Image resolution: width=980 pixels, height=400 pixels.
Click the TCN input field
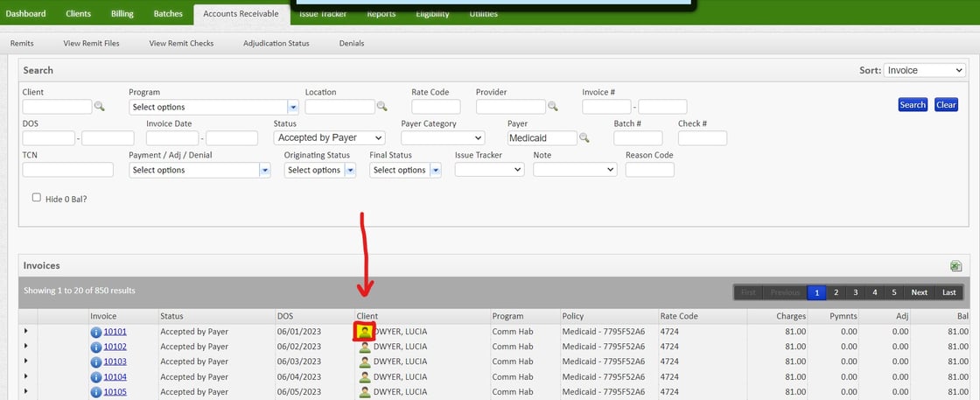[x=68, y=170]
